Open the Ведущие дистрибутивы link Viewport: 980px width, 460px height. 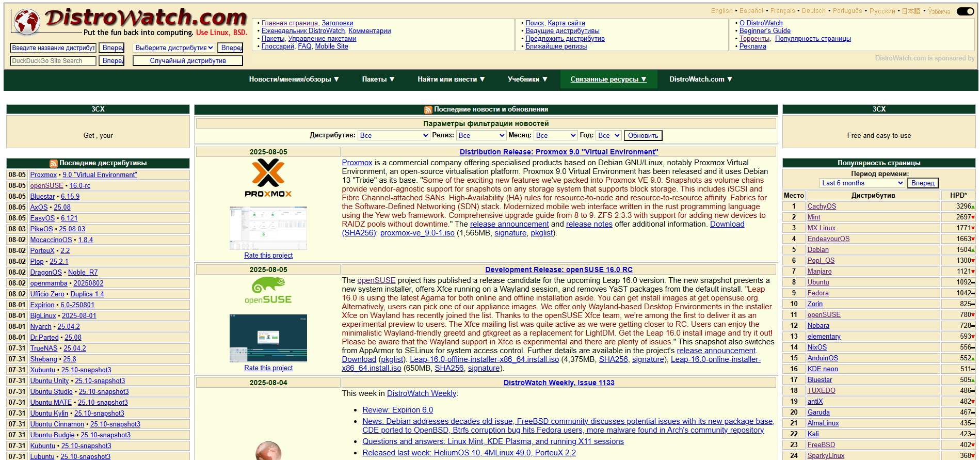click(563, 30)
